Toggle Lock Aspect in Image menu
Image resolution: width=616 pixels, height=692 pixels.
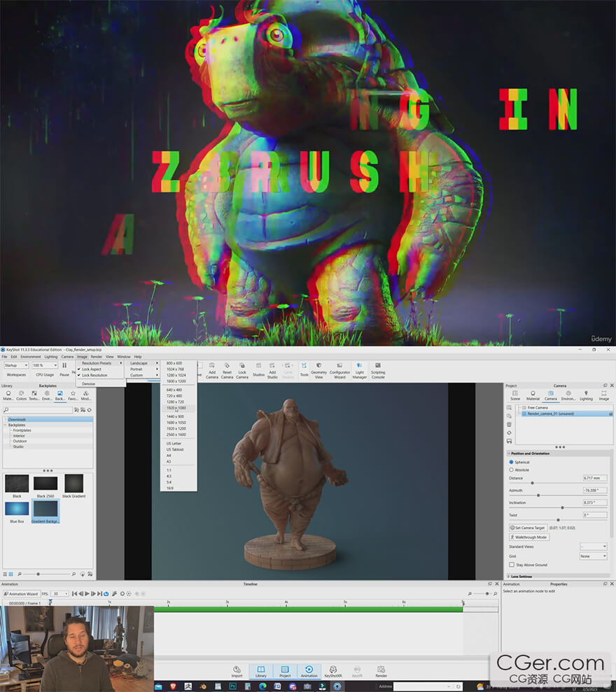[92, 369]
